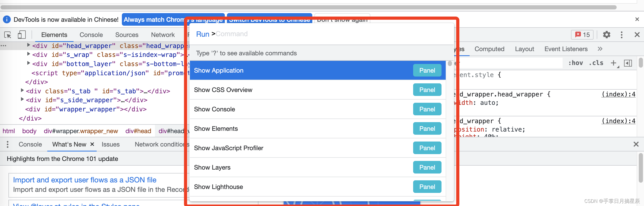Screen dimensions: 644x206
Task: Click the What's New drawer scrollbar
Action: point(640,168)
